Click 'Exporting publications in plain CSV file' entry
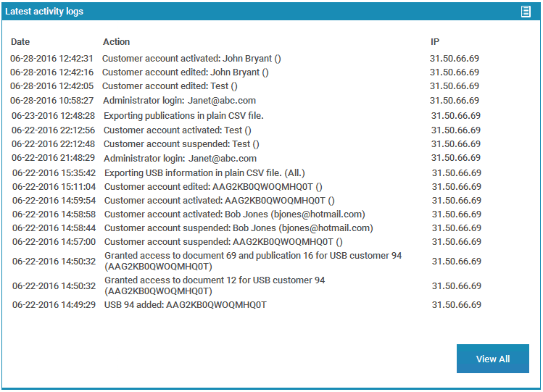This screenshot has width=543, height=392. [183, 116]
